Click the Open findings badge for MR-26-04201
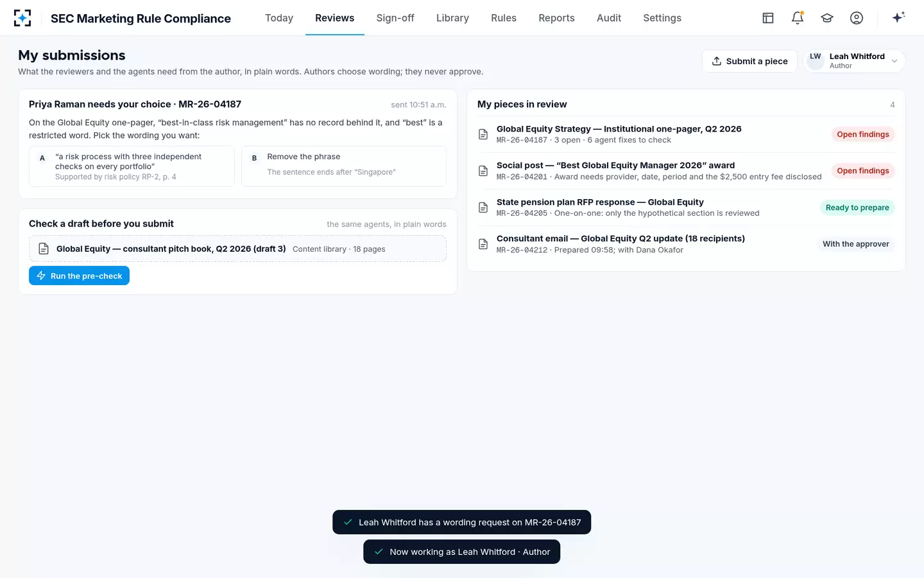Viewport: 924px width, 578px height. 863,171
